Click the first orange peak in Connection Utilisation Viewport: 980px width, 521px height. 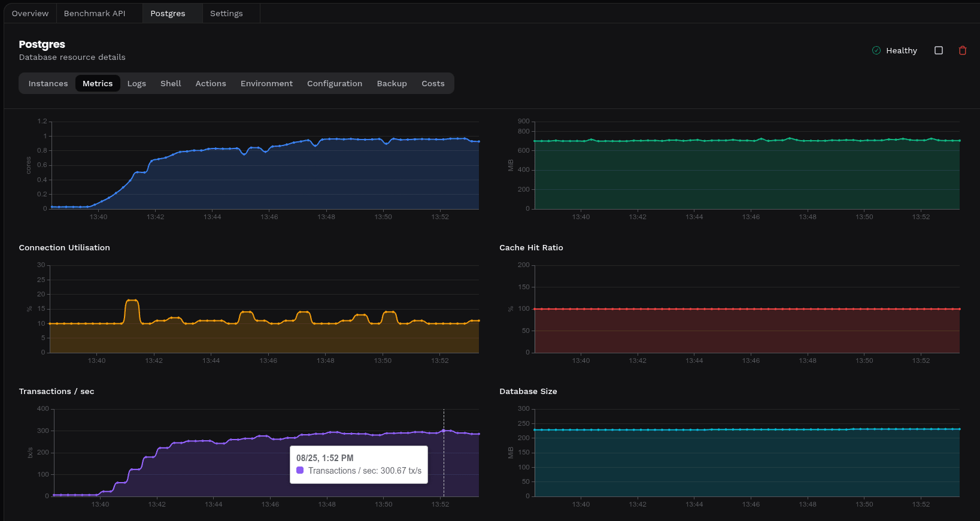coord(132,300)
